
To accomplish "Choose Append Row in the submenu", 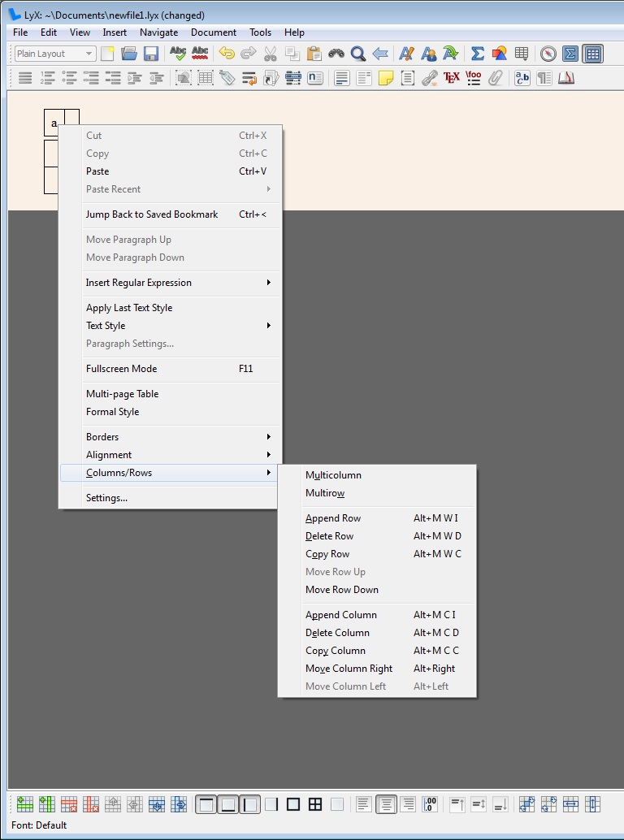I will 377,518.
